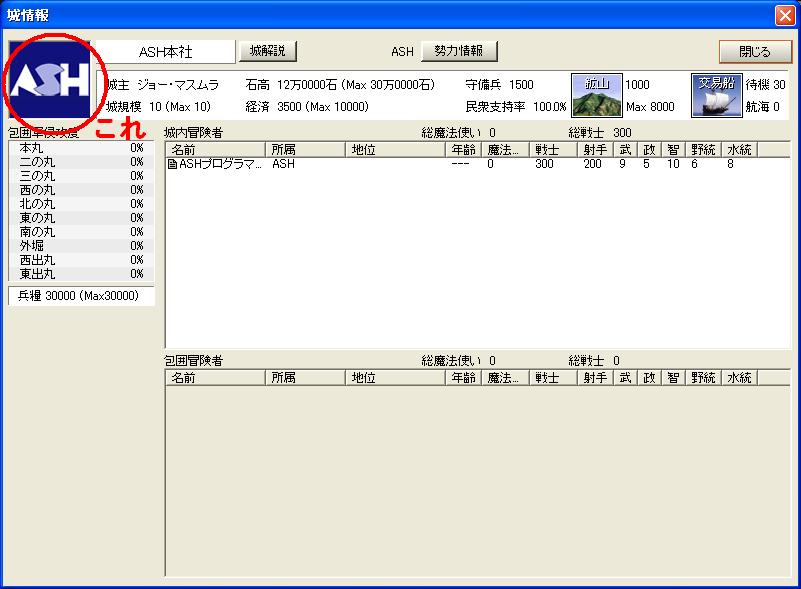Select 本丸 in the siege status list
Screen dimensions: 801x589
point(80,148)
